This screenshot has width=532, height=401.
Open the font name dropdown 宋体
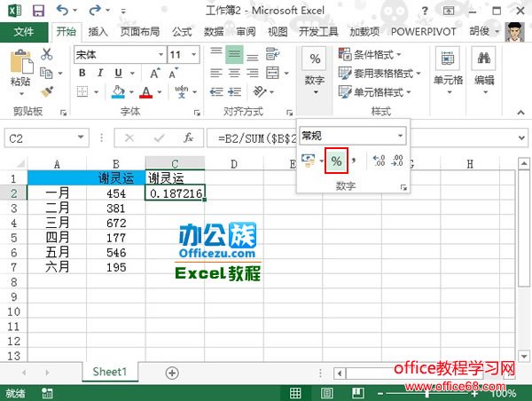coord(160,54)
